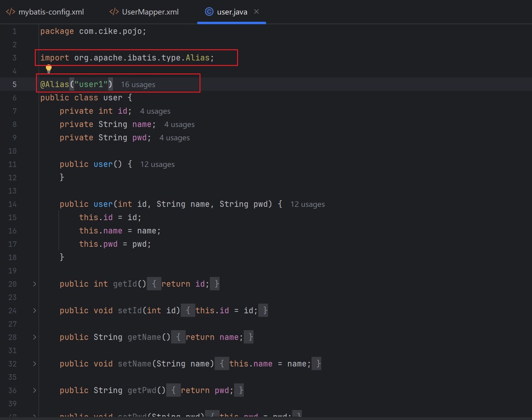The image size is (532, 420).
Task: Expand the folded setId(int id) method
Action: pyautogui.click(x=35, y=311)
